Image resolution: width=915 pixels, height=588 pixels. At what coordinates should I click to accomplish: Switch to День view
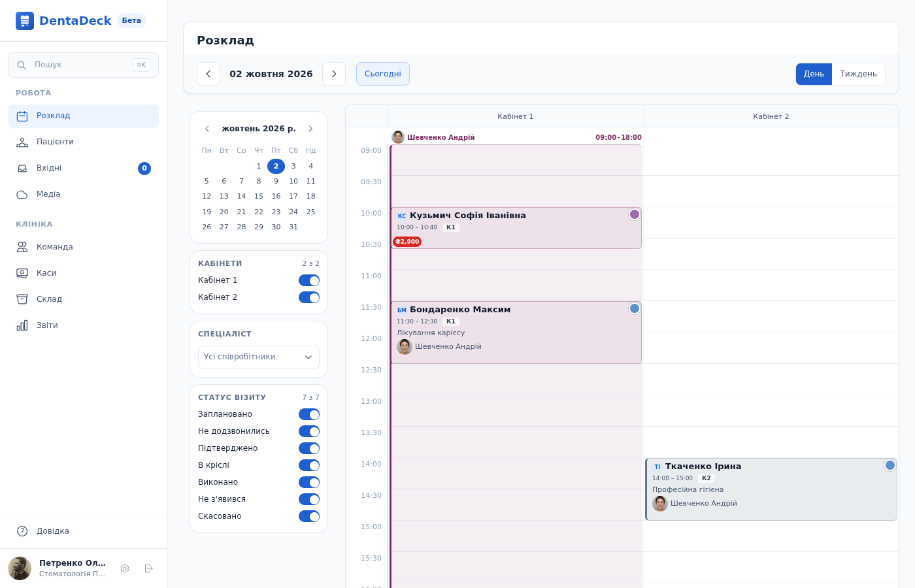click(814, 74)
